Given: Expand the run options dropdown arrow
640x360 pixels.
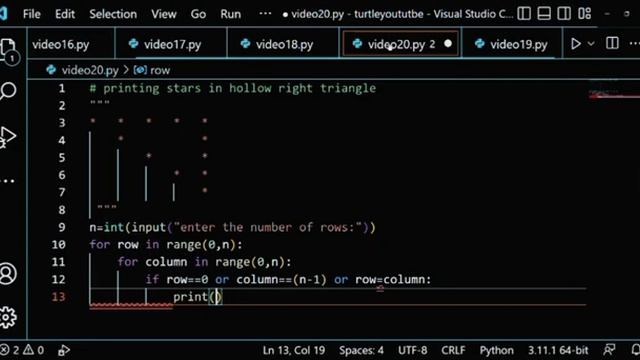Looking at the screenshot, I should pos(591,44).
